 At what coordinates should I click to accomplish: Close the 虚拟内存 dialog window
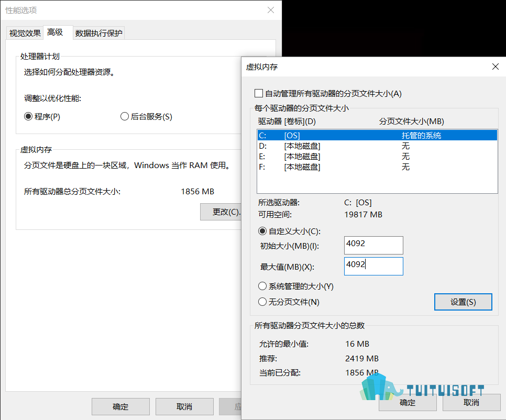click(496, 67)
